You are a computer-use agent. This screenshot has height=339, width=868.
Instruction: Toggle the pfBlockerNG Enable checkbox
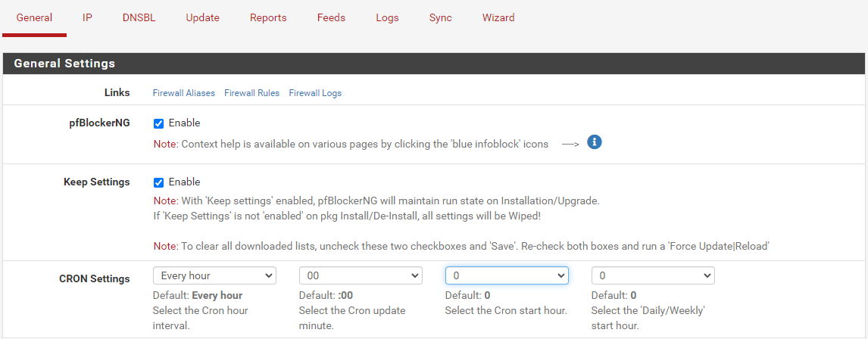[159, 123]
